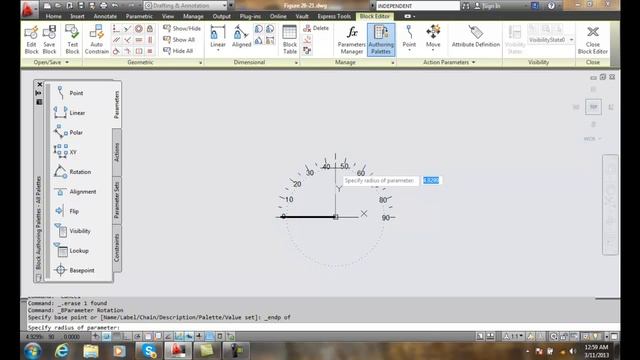
Task: Open the Help question mark icon
Action: 551,6
